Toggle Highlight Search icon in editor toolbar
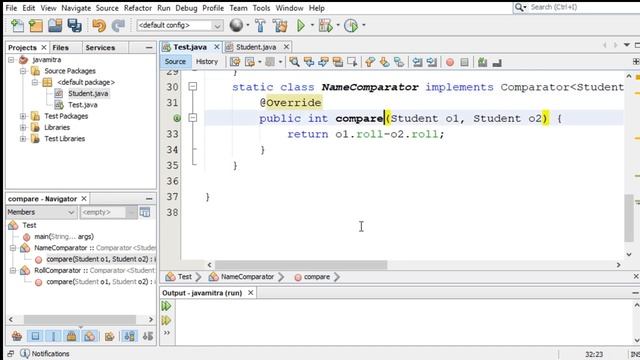 338,62
